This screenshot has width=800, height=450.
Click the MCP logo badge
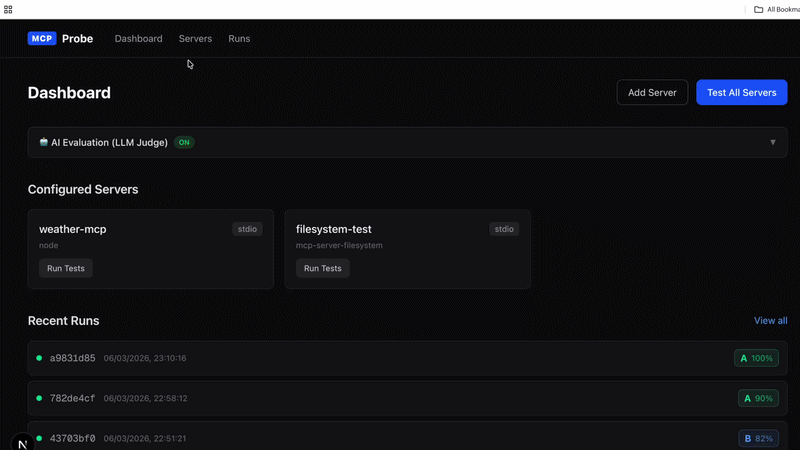42,39
